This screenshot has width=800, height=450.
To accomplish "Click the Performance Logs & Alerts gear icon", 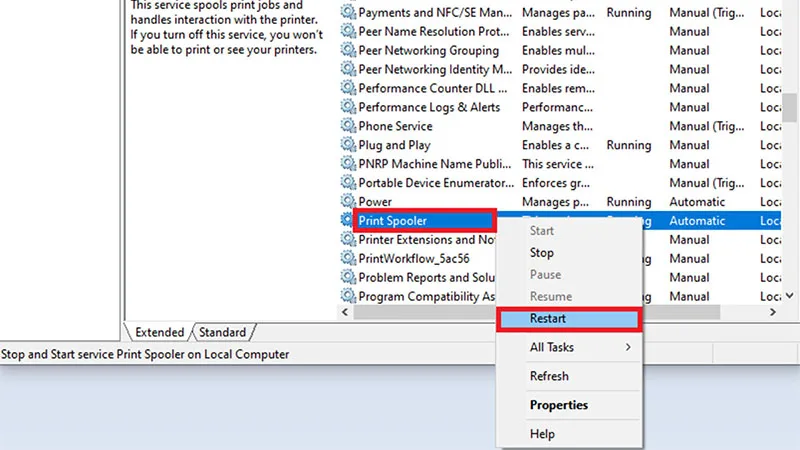I will pos(348,107).
